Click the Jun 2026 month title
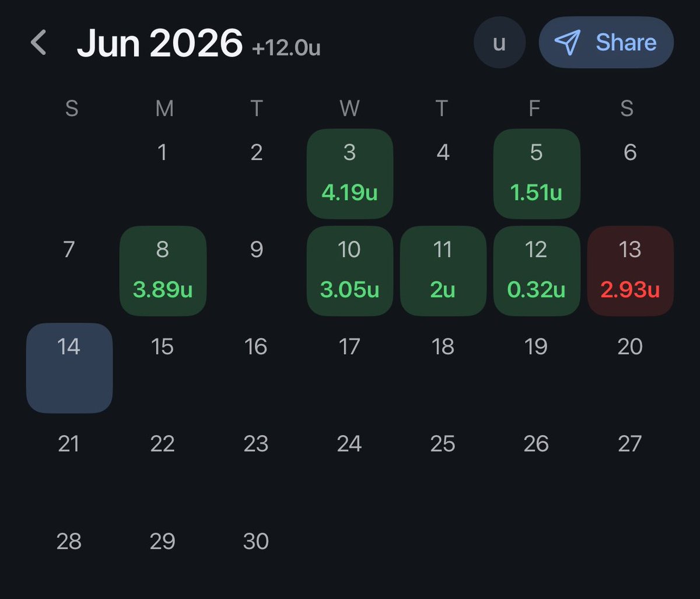Screen dimensions: 700x599 click(159, 43)
